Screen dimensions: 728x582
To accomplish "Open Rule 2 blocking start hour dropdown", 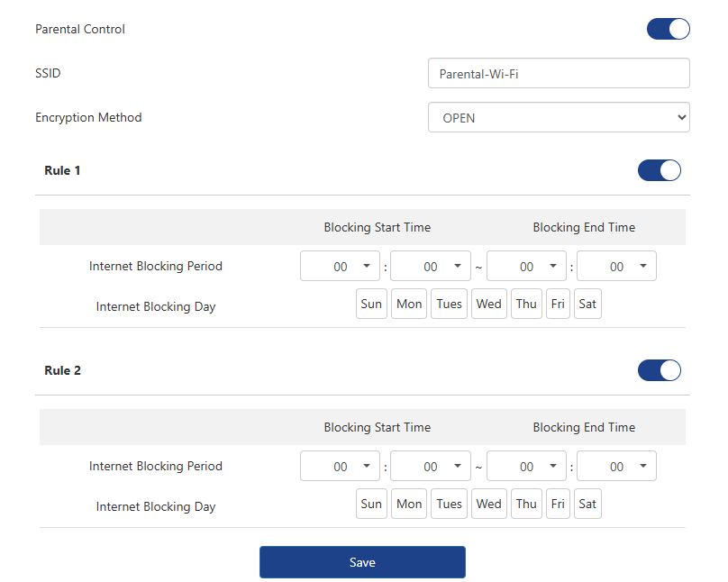I will (341, 467).
